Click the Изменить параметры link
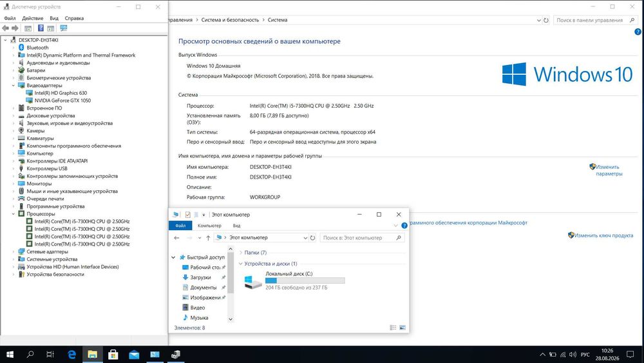644x363 pixels. pyautogui.click(x=609, y=170)
